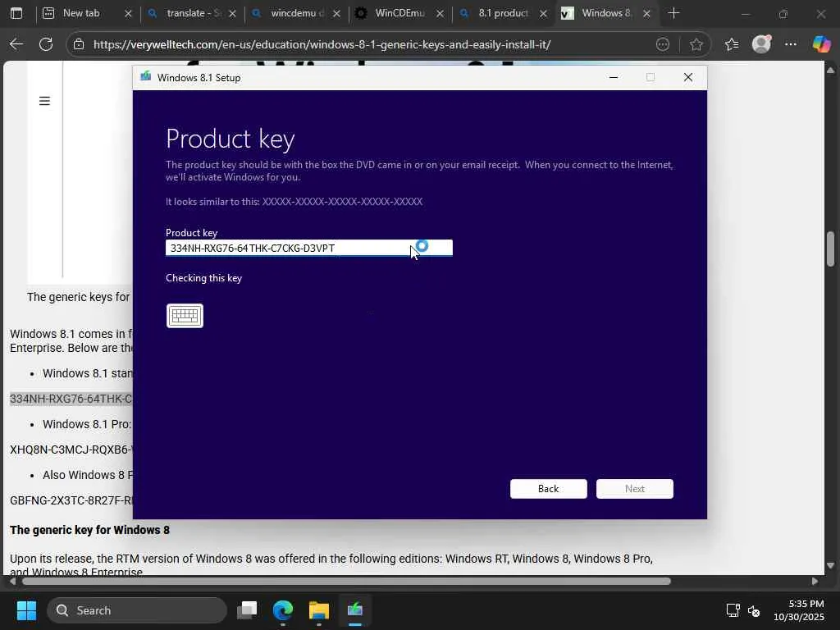Minimize the Windows 8.1 Setup window
The width and height of the screenshot is (840, 630).
[x=614, y=78]
